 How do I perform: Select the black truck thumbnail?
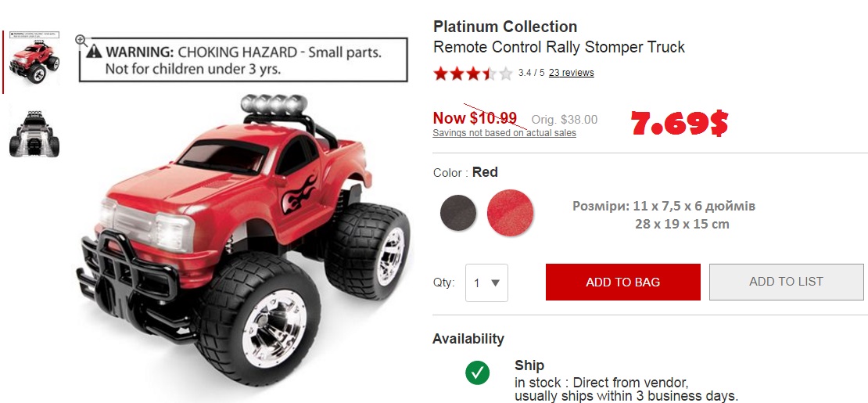(34, 134)
